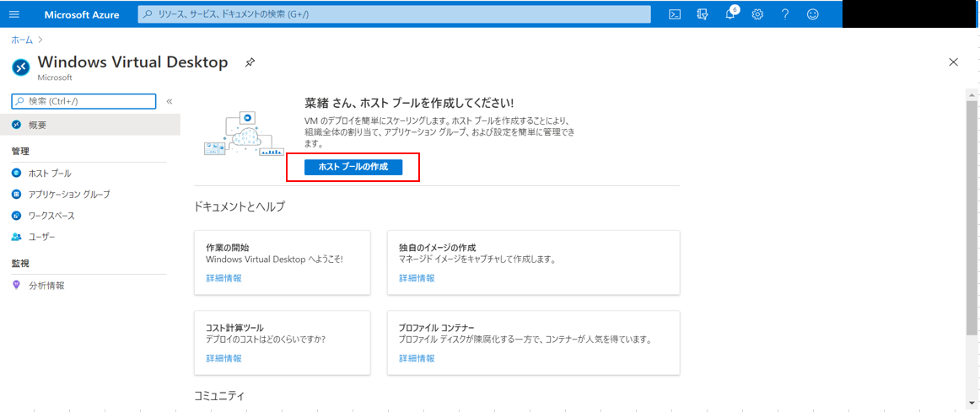980x412 pixels.
Task: Click the ドキュメントとヘルプ heading
Action: click(x=240, y=206)
